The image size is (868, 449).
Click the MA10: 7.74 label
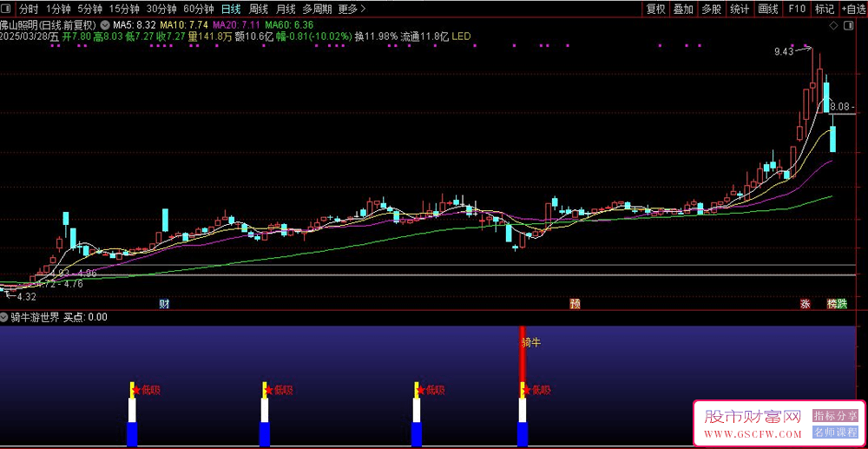click(x=184, y=25)
